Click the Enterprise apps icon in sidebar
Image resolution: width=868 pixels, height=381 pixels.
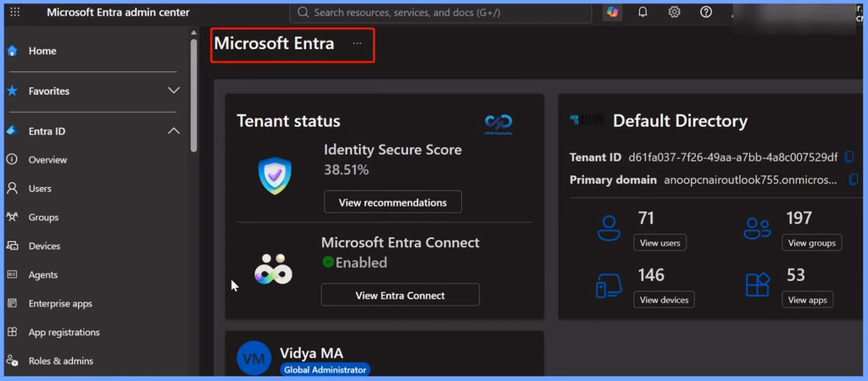tap(12, 303)
